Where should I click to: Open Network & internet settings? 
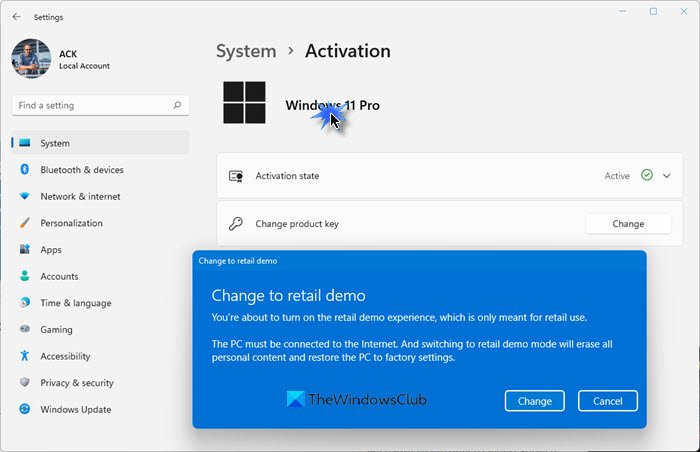[100, 197]
